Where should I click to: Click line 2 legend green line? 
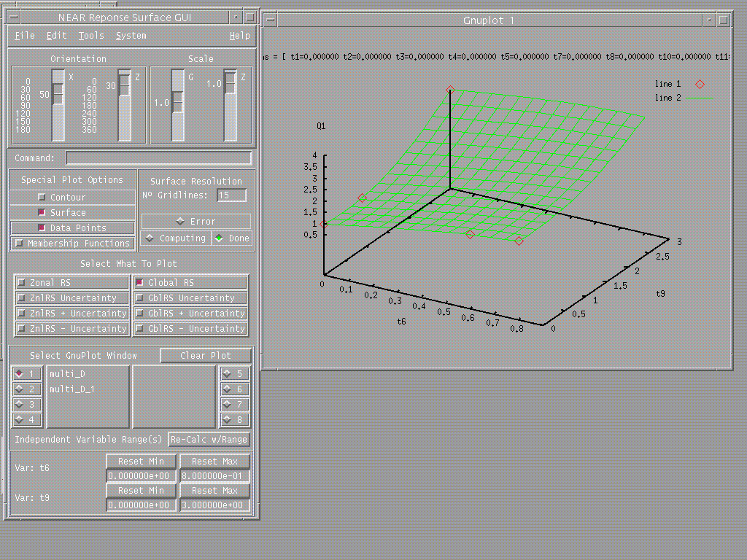[x=700, y=98]
